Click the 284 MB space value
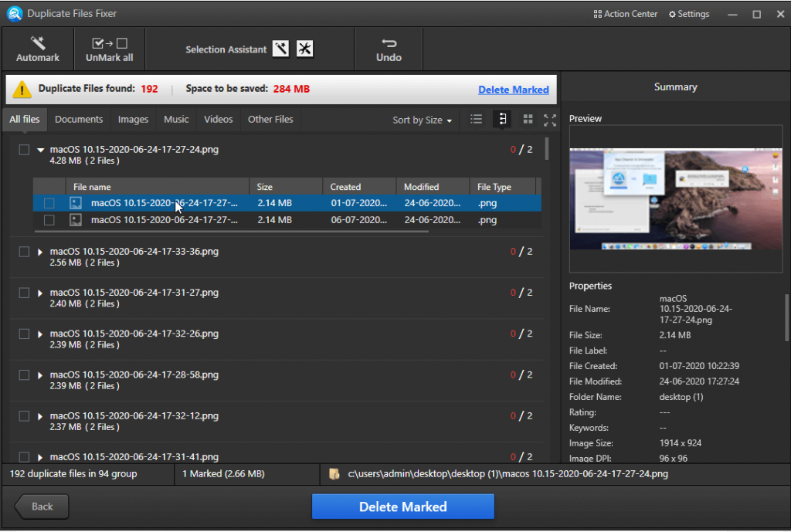 [x=291, y=90]
